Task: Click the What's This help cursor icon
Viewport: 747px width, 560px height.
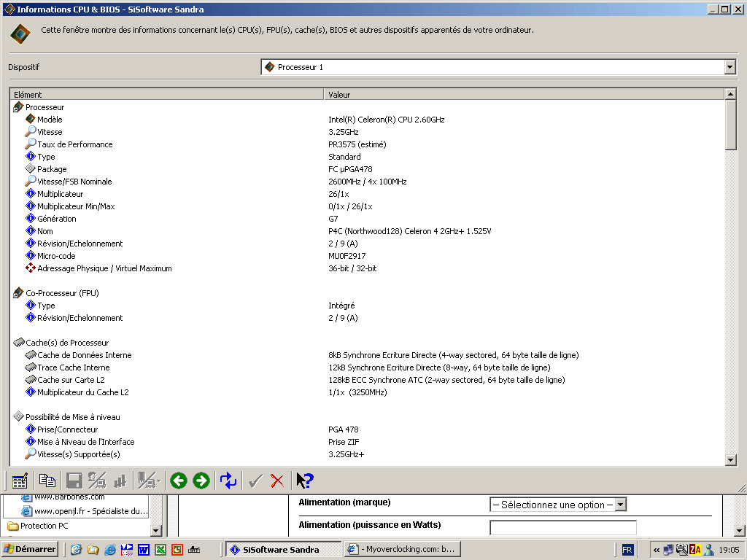Action: (305, 481)
